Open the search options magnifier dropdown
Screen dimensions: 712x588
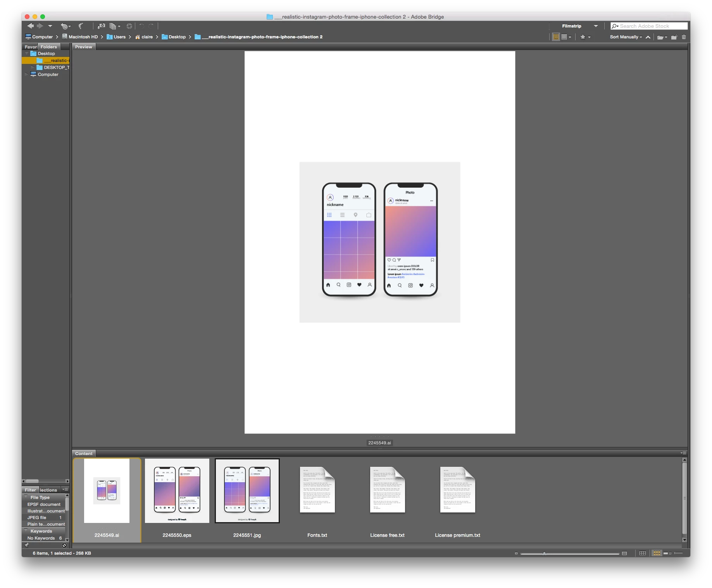tap(615, 26)
